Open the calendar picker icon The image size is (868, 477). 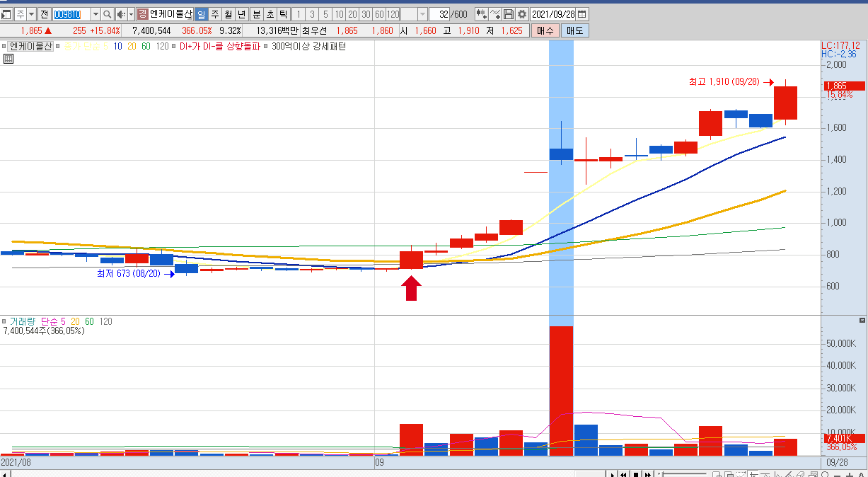581,14
